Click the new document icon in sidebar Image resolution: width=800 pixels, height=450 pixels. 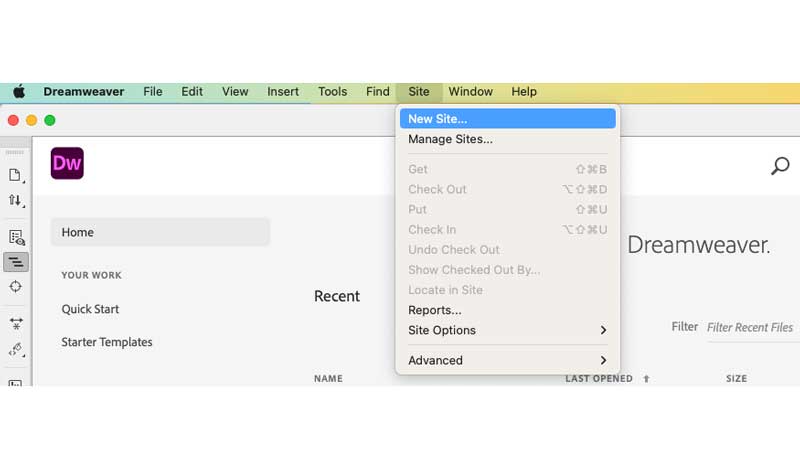coord(16,175)
